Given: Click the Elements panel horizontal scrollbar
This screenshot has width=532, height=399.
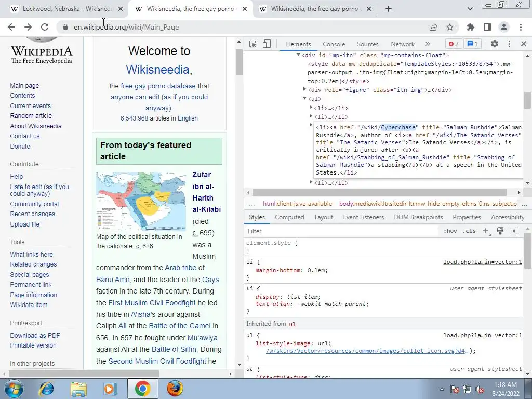Looking at the screenshot, I should [x=380, y=192].
